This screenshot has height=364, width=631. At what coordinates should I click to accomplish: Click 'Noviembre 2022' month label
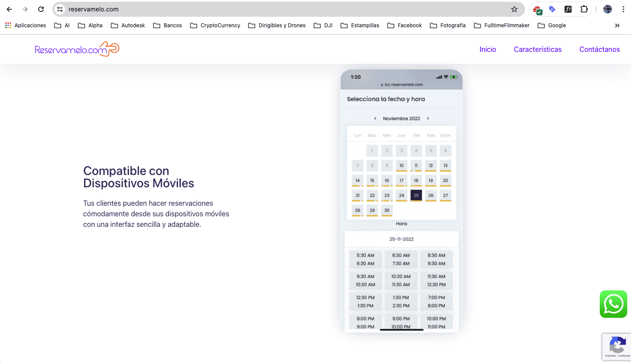coord(401,118)
